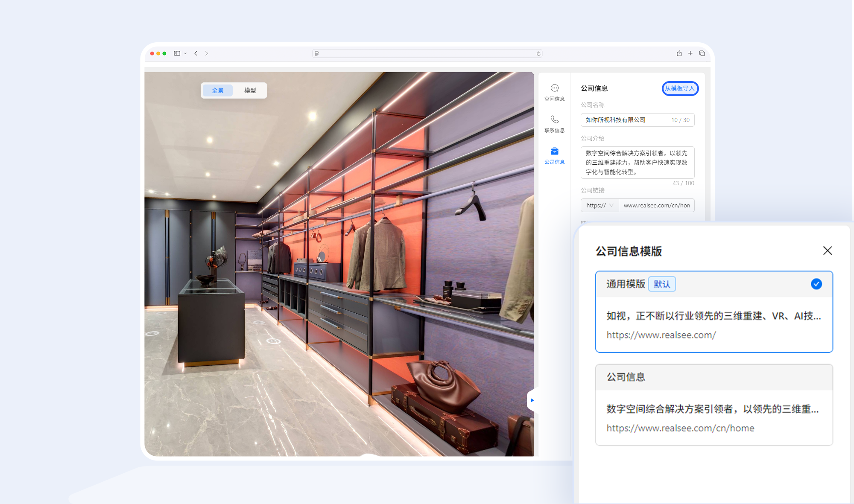Screen dimensions: 854x504
Task: Click the 公司名称 input field
Action: [637, 120]
